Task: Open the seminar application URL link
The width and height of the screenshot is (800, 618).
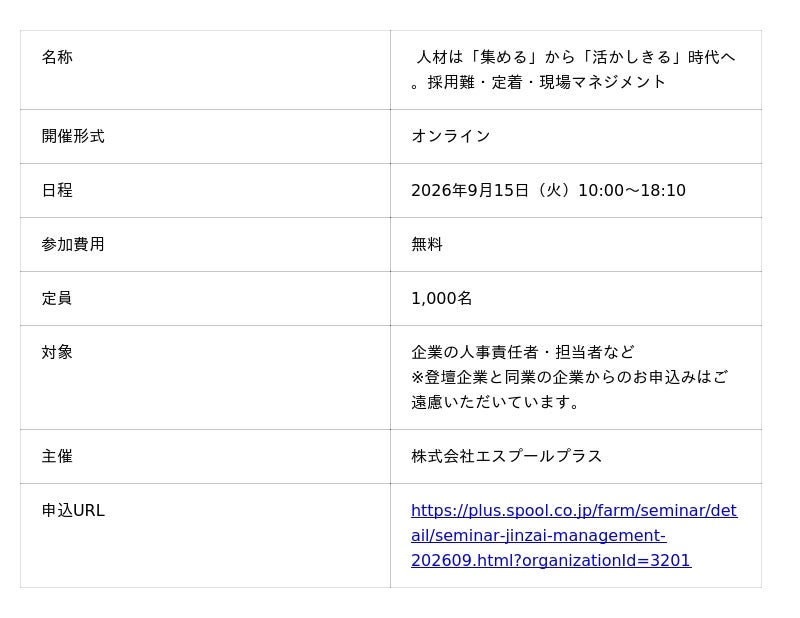Action: point(574,535)
